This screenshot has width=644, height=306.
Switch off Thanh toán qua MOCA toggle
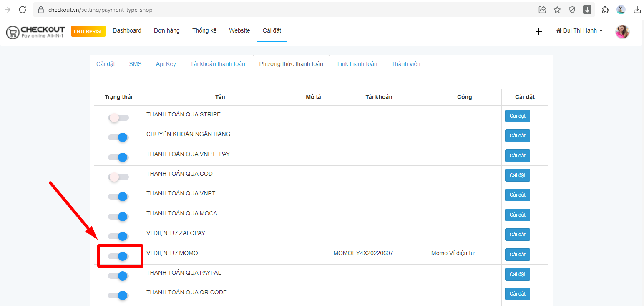(x=118, y=217)
